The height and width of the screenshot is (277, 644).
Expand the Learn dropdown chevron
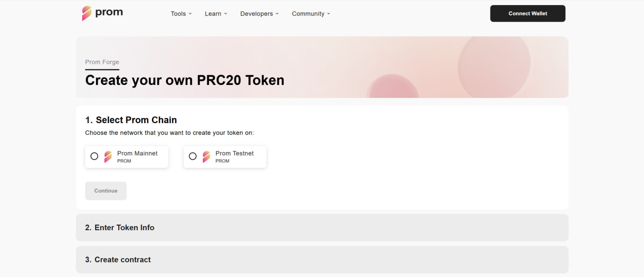click(225, 14)
